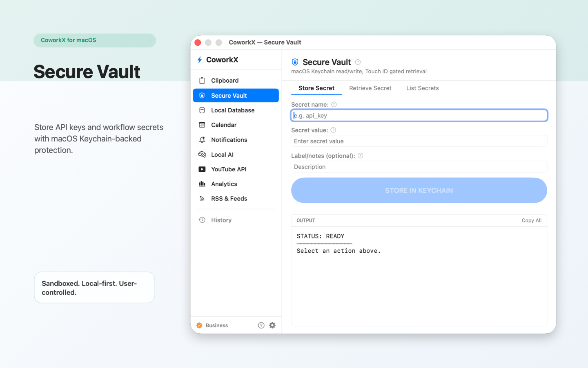The width and height of the screenshot is (588, 368).
Task: Focus the Secret value input field
Action: [x=419, y=141]
